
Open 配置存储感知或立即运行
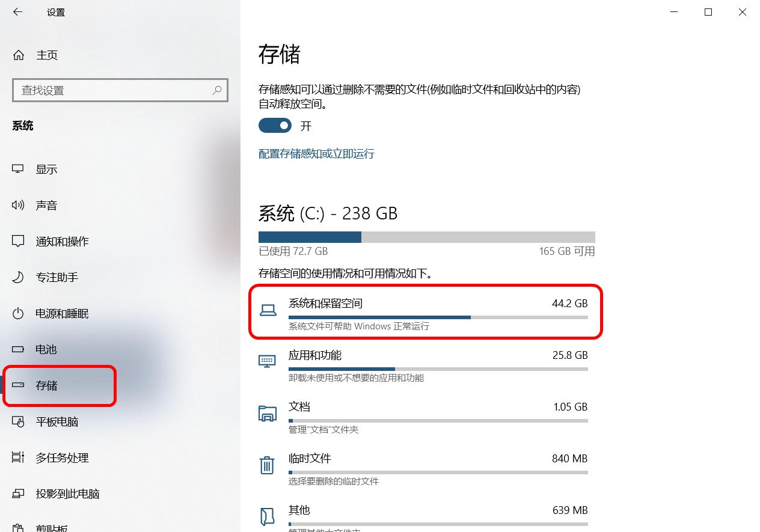(316, 154)
